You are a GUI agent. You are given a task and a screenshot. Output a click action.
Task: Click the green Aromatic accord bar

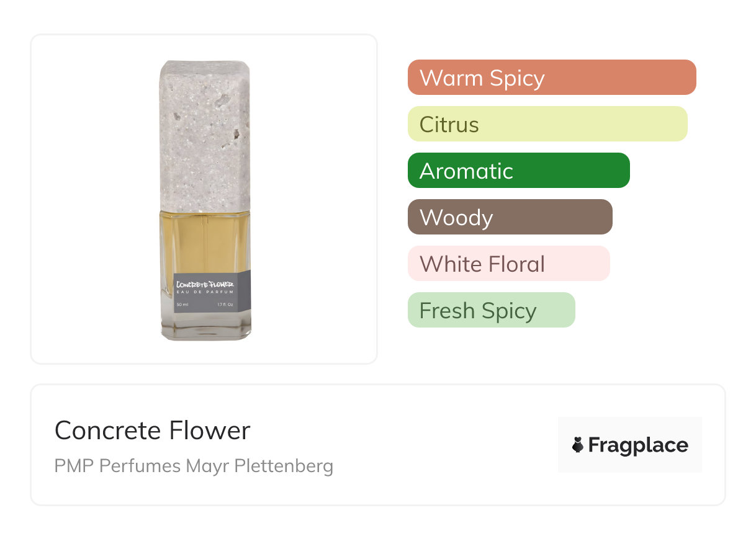tap(518, 171)
